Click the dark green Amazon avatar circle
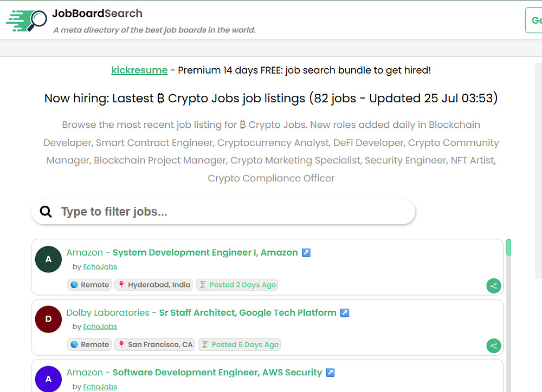The width and height of the screenshot is (542, 392). (x=48, y=259)
